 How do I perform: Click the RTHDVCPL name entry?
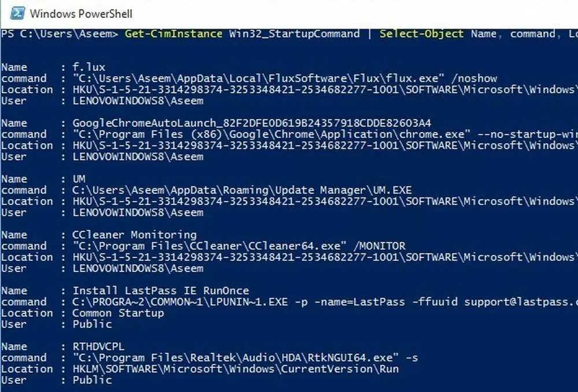click(98, 347)
